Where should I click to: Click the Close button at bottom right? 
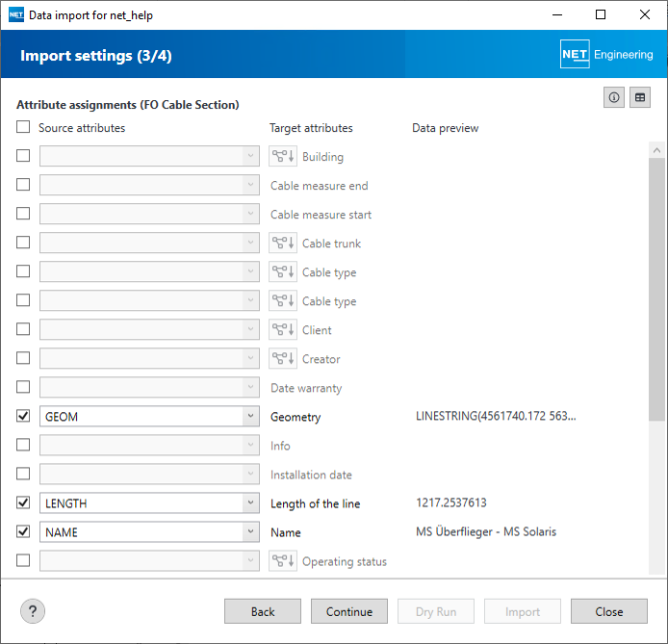[608, 611]
